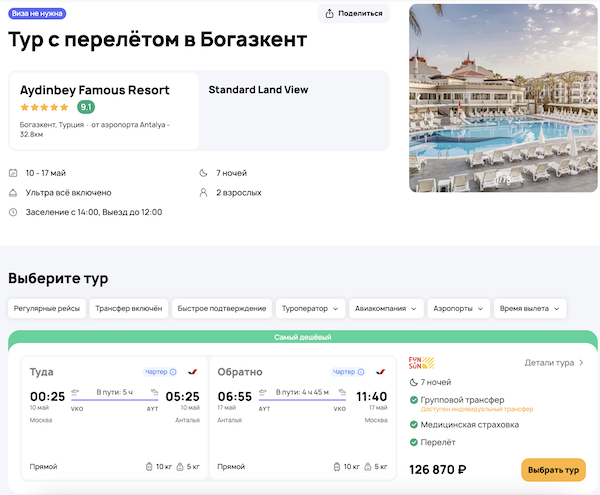The width and height of the screenshot is (600, 495).
Task: Click the 9.1 rating badge
Action: click(x=86, y=107)
